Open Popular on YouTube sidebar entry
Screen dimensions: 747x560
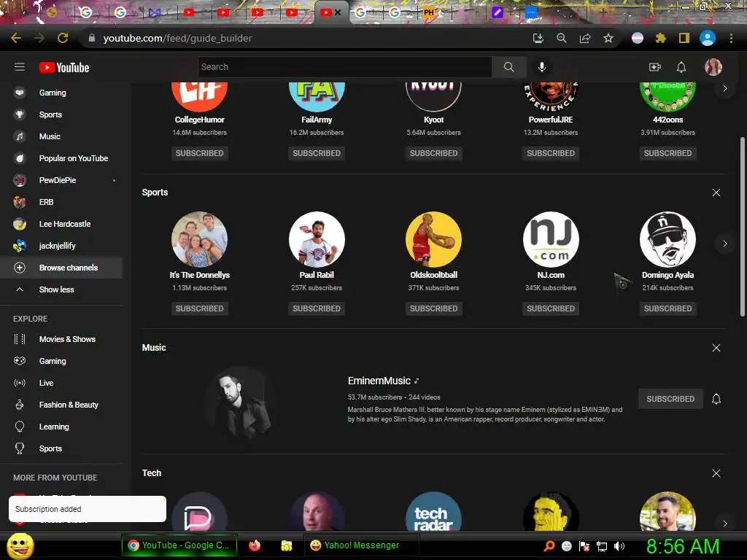pos(62,158)
